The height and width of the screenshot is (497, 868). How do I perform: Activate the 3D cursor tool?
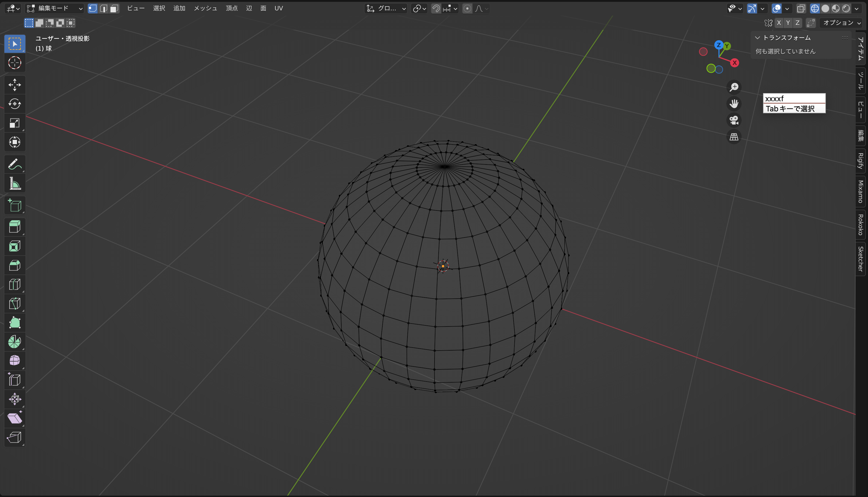(15, 63)
